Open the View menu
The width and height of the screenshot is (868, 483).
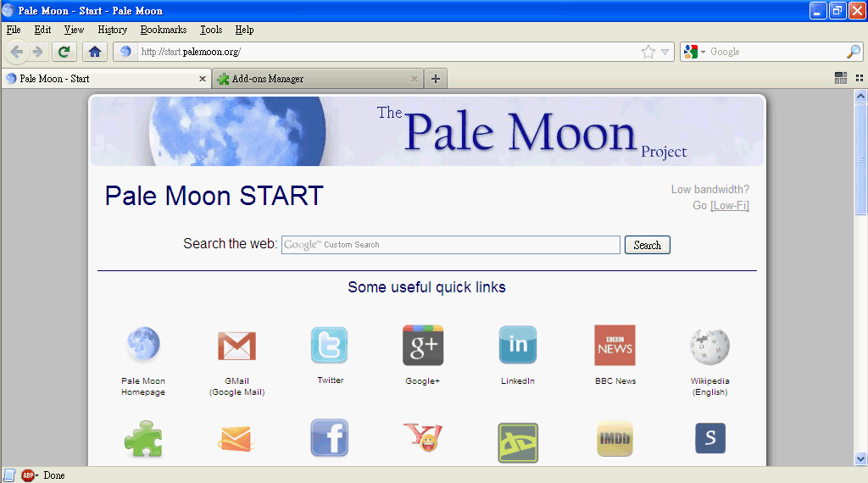tap(74, 30)
